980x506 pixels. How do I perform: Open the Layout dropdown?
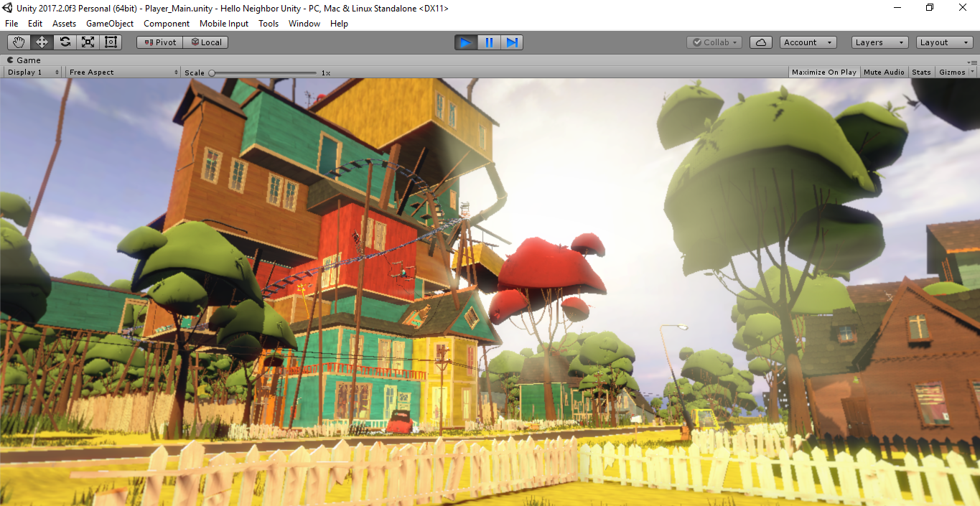[x=945, y=42]
